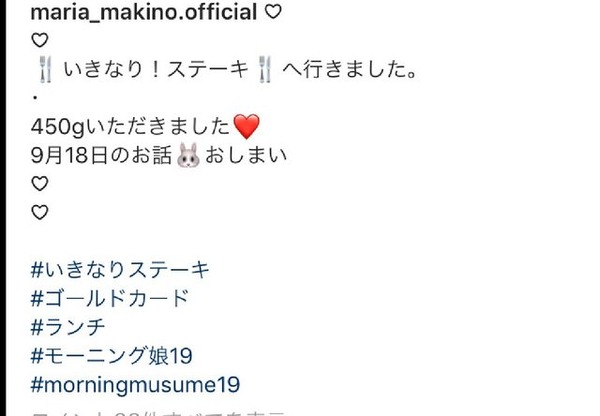Viewport: 600px width, 416px height.
Task: Click the rabbit face emoji
Action: click(188, 155)
